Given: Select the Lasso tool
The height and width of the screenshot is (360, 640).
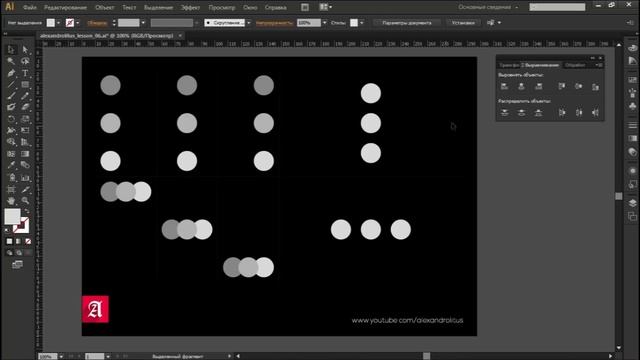Looking at the screenshot, I should tap(25, 61).
